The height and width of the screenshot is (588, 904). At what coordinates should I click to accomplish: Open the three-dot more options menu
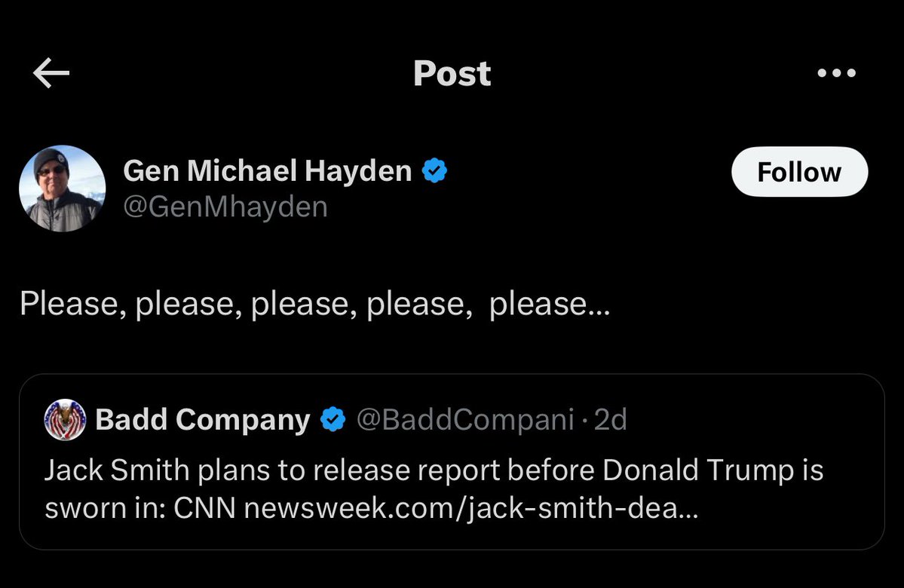coord(836,73)
